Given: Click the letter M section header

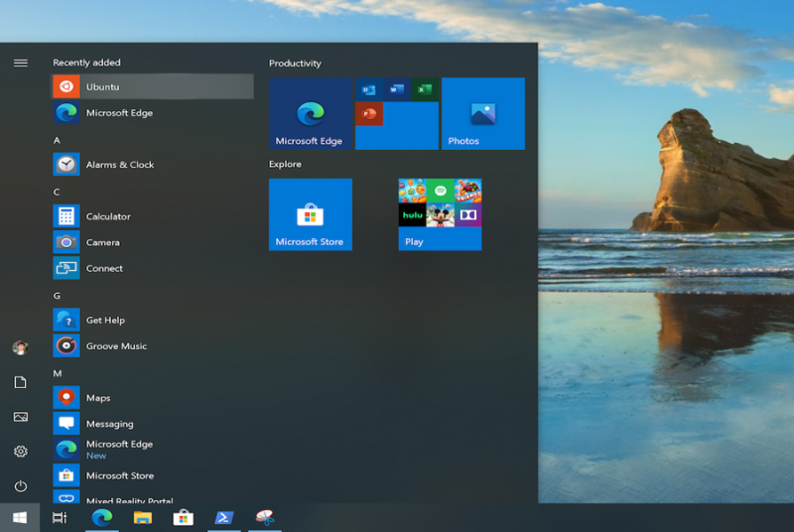Looking at the screenshot, I should [x=58, y=373].
